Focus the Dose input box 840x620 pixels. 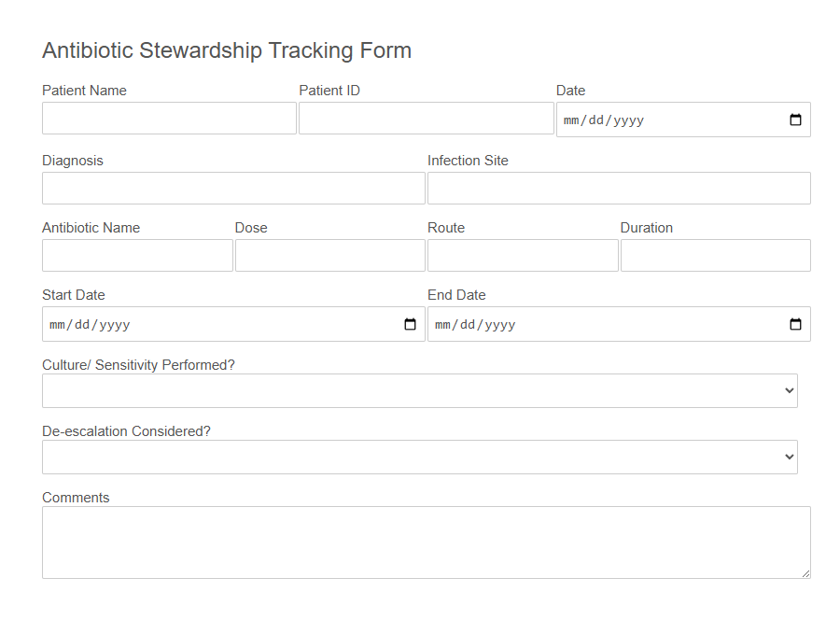(x=330, y=256)
